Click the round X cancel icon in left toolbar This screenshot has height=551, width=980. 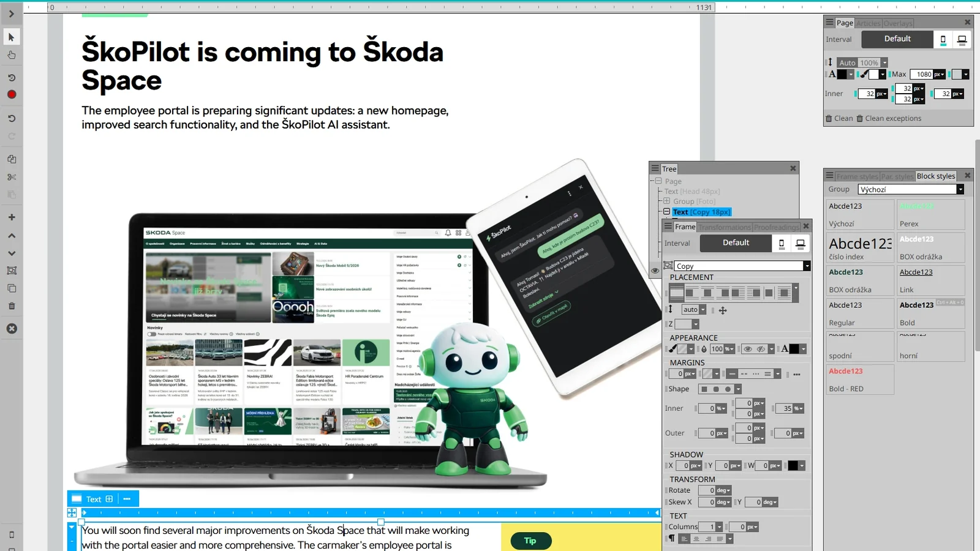pyautogui.click(x=11, y=329)
